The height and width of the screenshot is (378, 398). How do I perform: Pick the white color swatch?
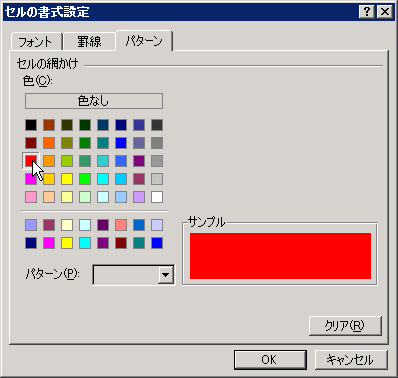[157, 197]
